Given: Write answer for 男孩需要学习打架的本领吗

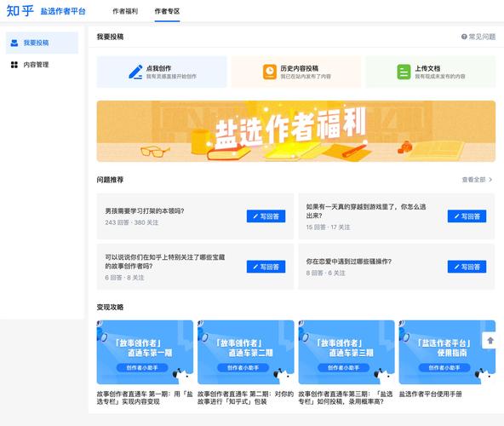Looking at the screenshot, I should coord(266,216).
